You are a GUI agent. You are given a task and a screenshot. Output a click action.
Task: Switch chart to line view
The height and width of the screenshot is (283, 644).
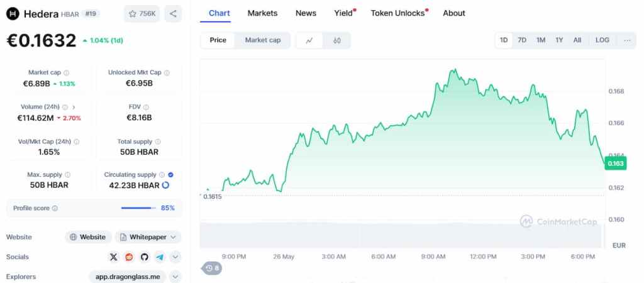pos(309,40)
